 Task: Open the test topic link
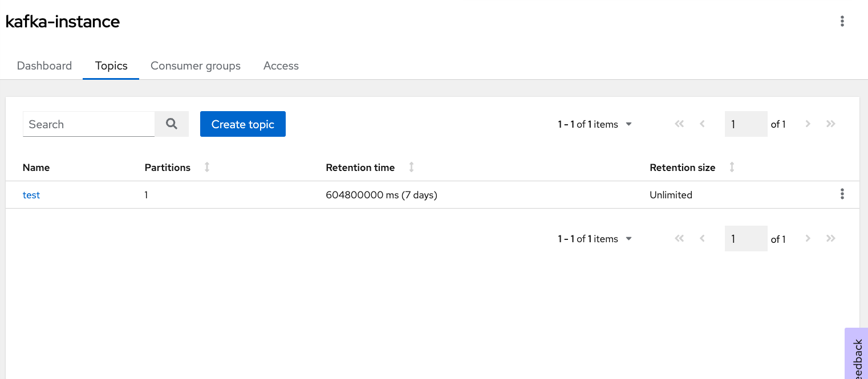click(x=31, y=195)
